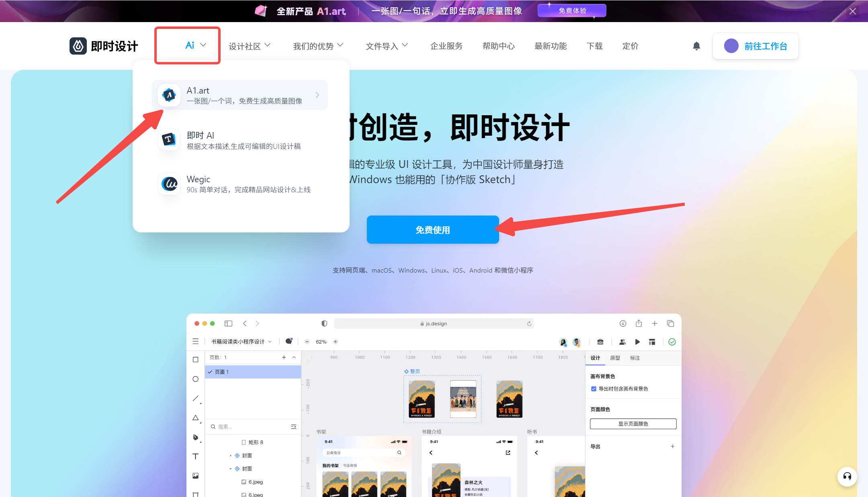
Task: Switch to the 标注 tab
Action: [635, 358]
